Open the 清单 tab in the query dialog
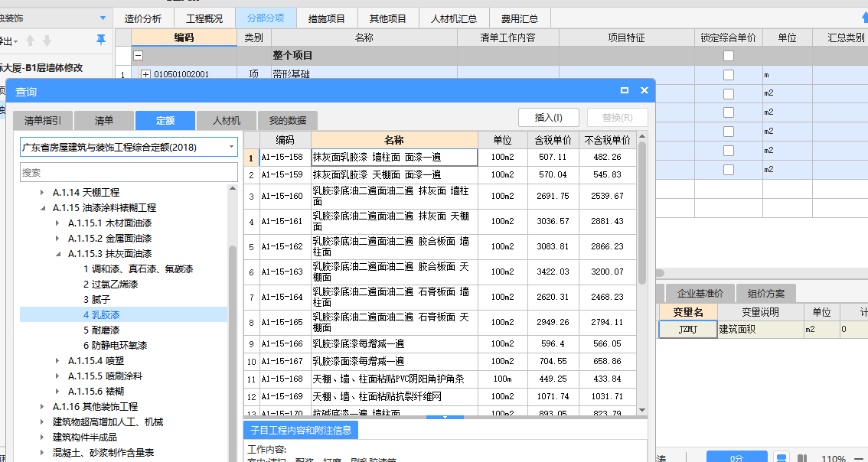The height and width of the screenshot is (462, 868). click(x=104, y=121)
